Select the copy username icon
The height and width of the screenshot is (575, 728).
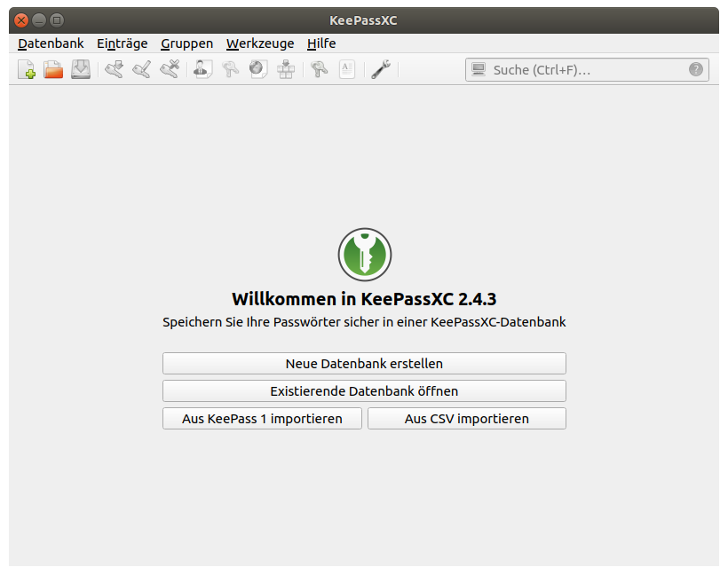tap(202, 69)
